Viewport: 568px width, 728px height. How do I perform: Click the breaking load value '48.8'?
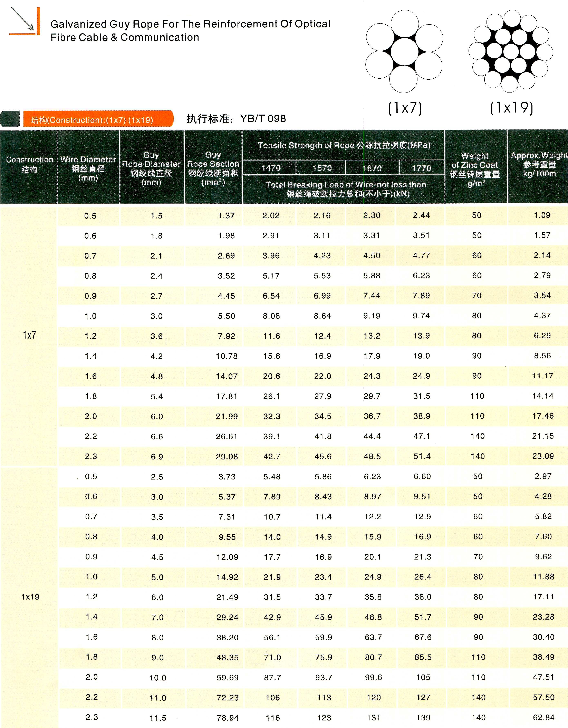point(373,617)
